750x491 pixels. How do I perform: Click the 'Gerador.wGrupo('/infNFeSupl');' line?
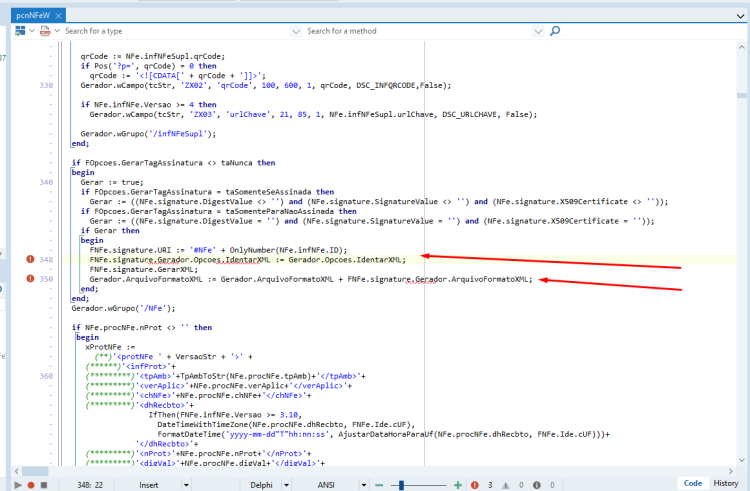(148, 133)
